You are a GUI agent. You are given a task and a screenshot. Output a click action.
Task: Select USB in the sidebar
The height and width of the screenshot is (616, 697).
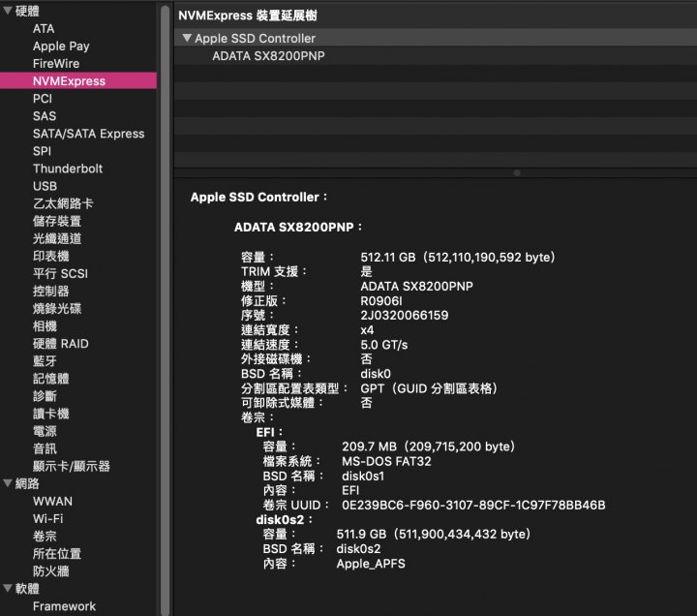click(45, 186)
